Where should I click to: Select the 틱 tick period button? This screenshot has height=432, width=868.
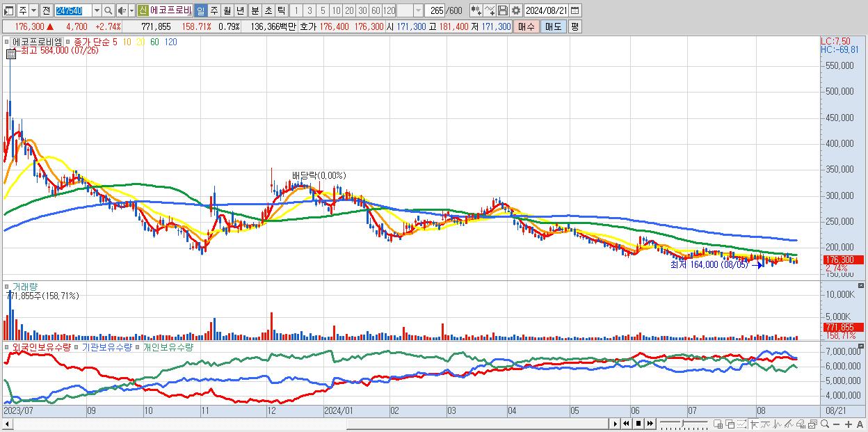tap(281, 10)
